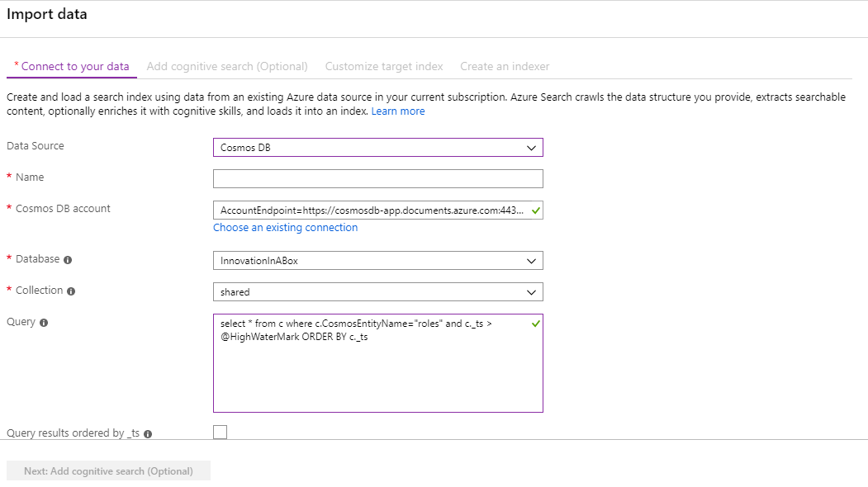
Task: Open the Customize target index tab
Action: coord(383,66)
